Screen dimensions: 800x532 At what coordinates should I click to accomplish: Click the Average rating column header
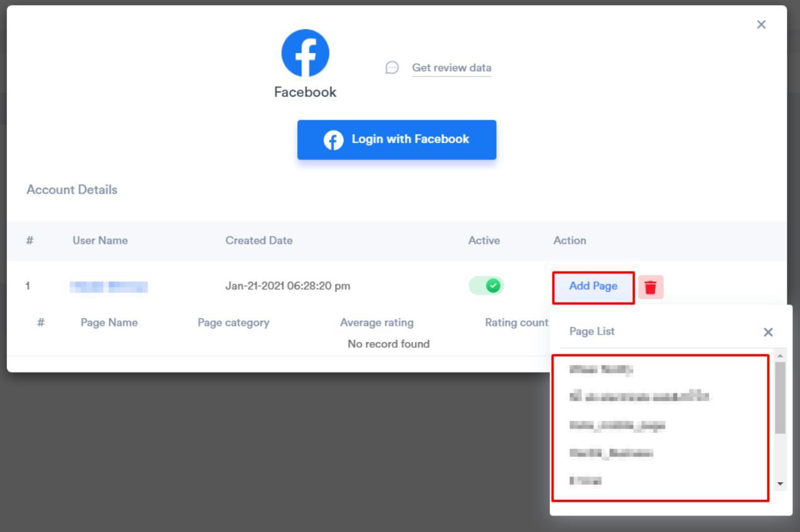pos(376,323)
